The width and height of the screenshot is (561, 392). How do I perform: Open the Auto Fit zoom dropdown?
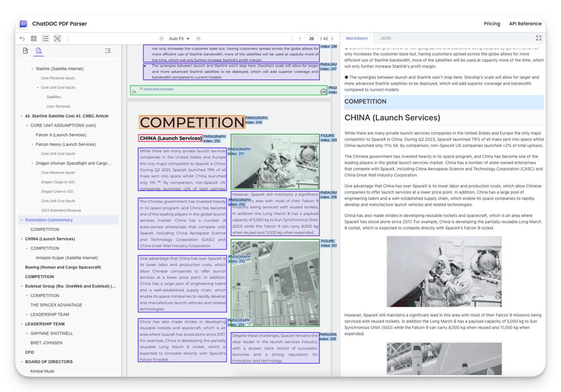(x=179, y=39)
